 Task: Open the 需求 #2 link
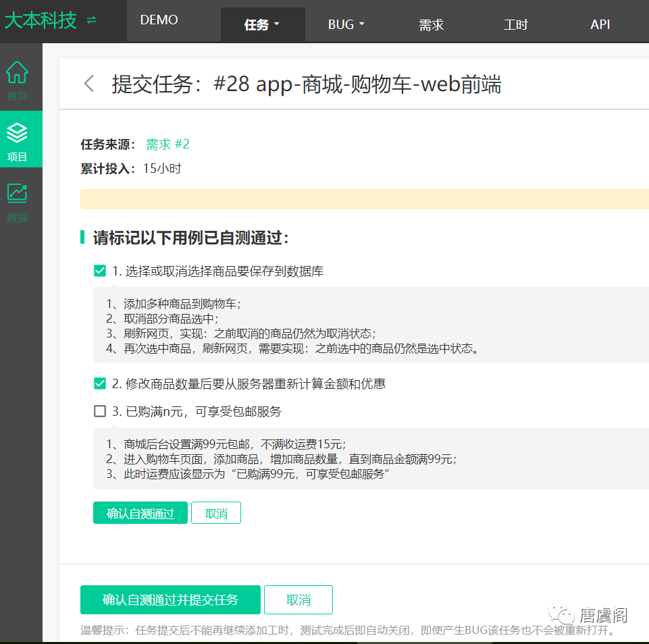click(167, 144)
